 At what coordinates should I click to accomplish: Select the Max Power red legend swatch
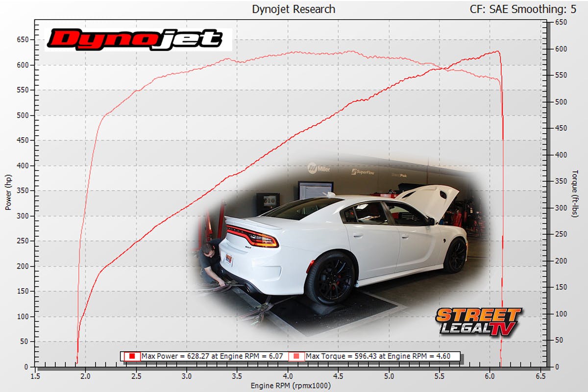point(132,356)
